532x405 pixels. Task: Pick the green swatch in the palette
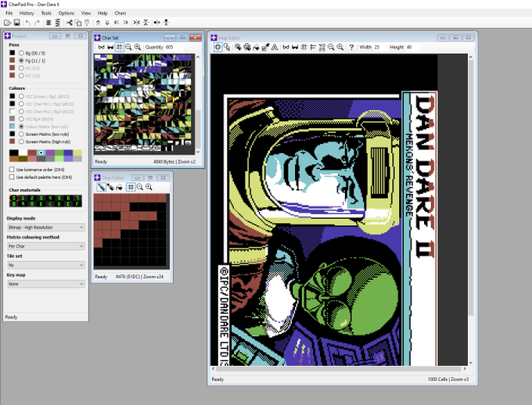point(59,153)
